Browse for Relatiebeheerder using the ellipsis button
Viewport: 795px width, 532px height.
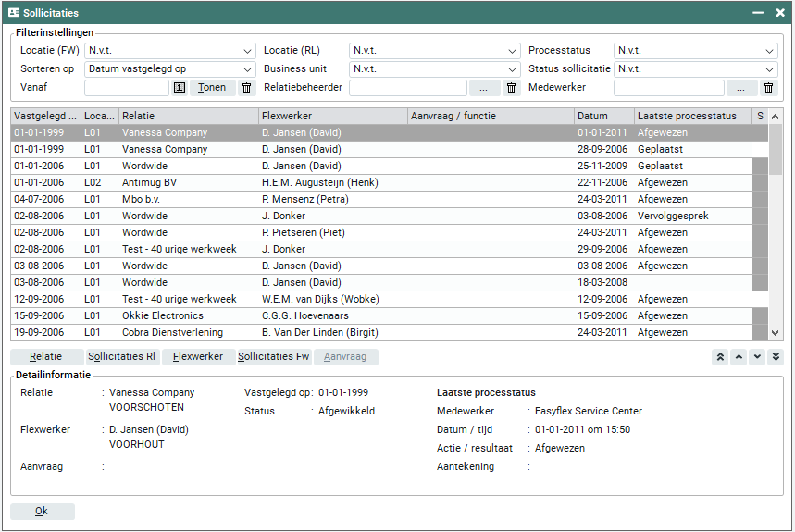pyautogui.click(x=484, y=88)
